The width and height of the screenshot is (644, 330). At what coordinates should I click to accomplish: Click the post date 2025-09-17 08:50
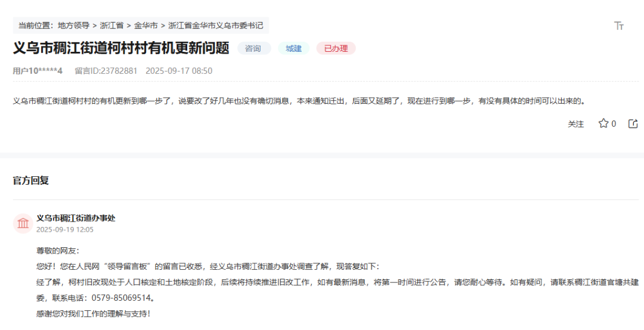(179, 71)
